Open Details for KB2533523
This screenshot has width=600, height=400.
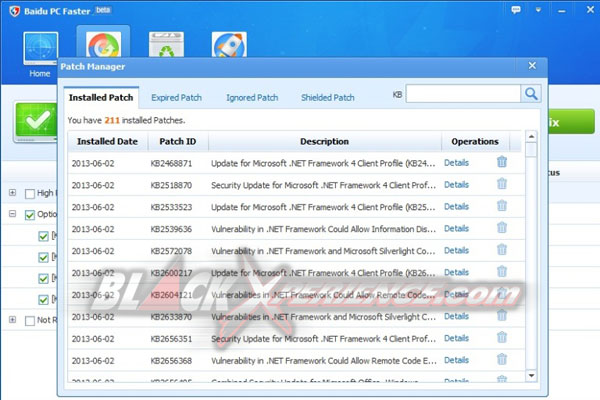coord(456,206)
